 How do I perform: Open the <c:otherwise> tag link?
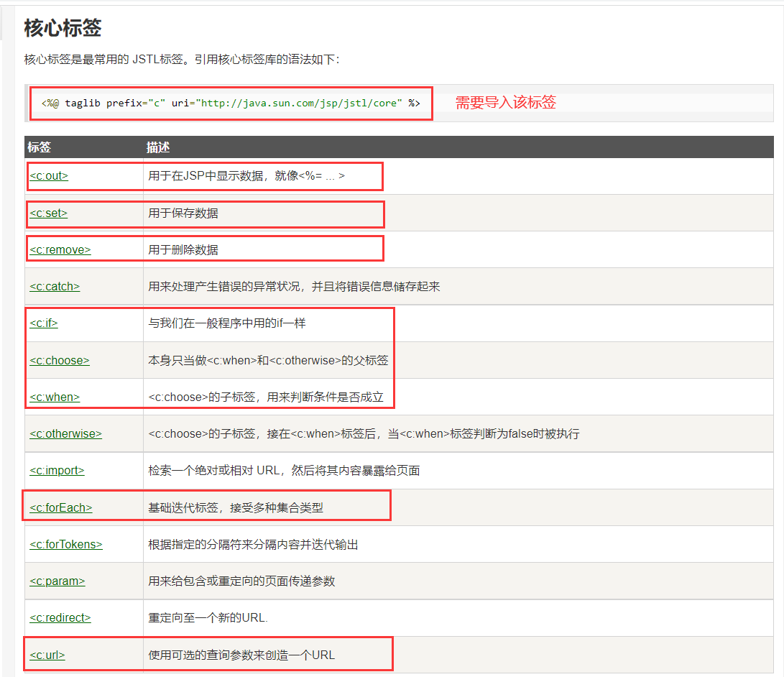[65, 433]
